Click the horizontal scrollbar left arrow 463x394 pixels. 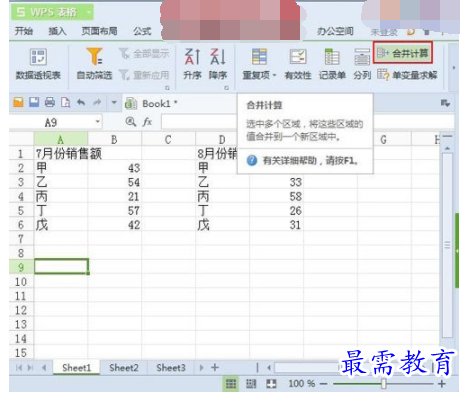coord(269,368)
